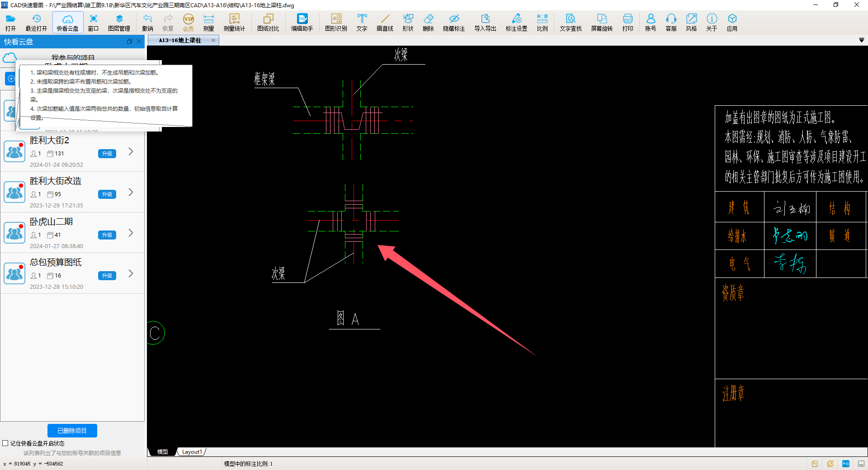This screenshot has height=470, width=868.
Task: Open the 账号 account menu
Action: (x=651, y=23)
